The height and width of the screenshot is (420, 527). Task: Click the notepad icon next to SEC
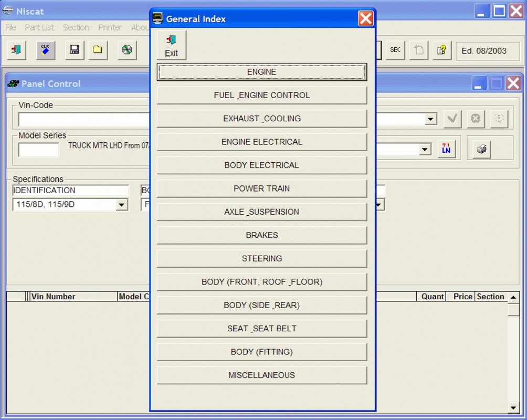click(x=419, y=50)
